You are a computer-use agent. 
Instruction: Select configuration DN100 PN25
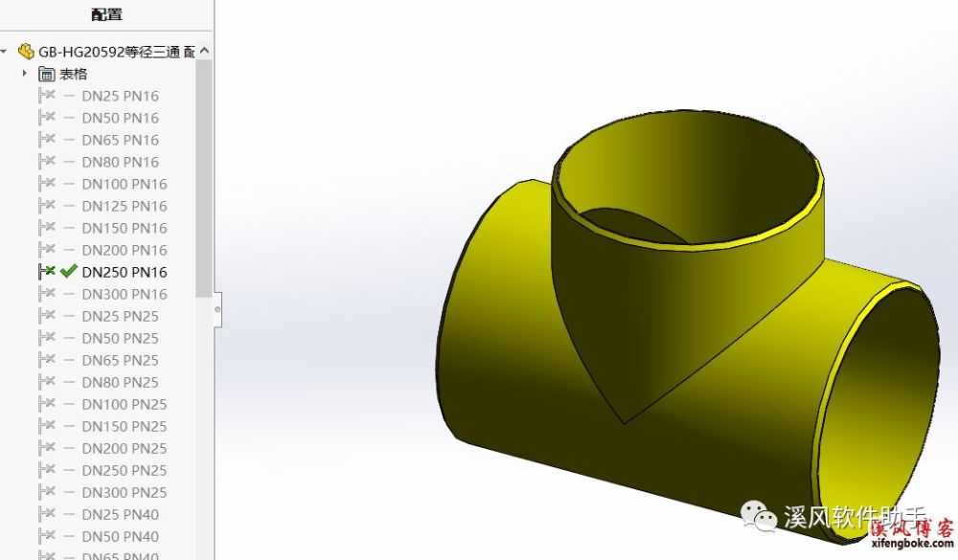tap(124, 404)
